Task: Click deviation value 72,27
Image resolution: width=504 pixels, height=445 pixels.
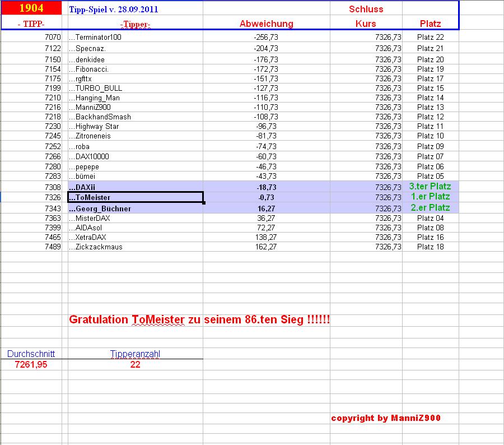Action: coord(266,228)
